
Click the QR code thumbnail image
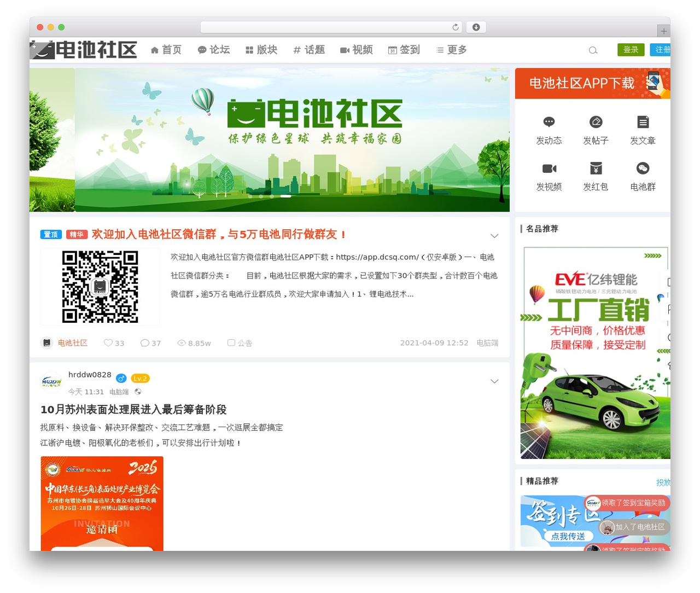coord(100,287)
